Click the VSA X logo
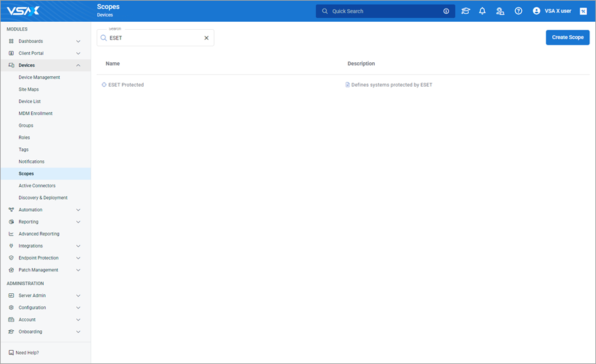 pos(23,11)
